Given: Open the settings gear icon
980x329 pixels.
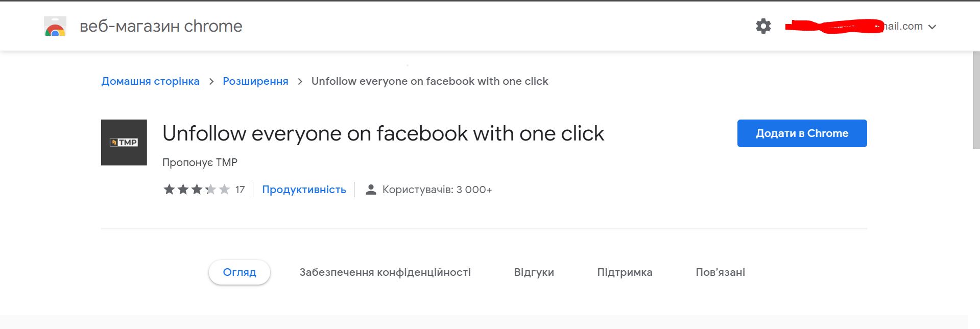Looking at the screenshot, I should (763, 26).
